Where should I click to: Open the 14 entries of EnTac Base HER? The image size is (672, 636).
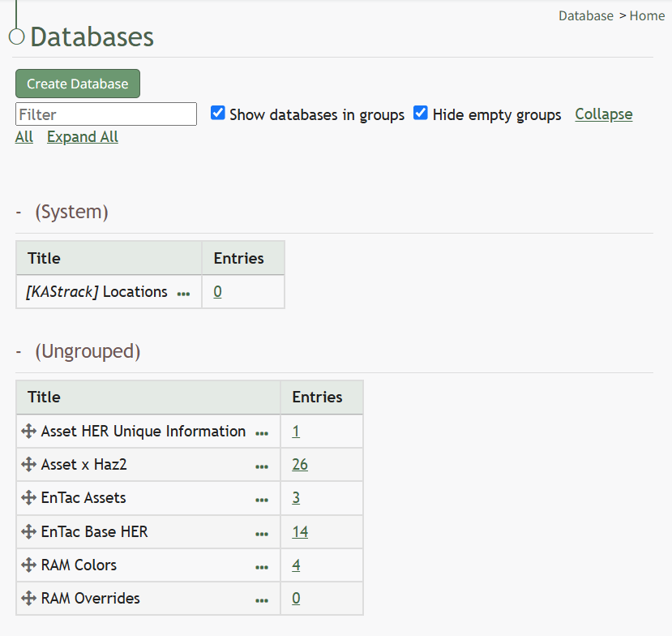click(300, 532)
